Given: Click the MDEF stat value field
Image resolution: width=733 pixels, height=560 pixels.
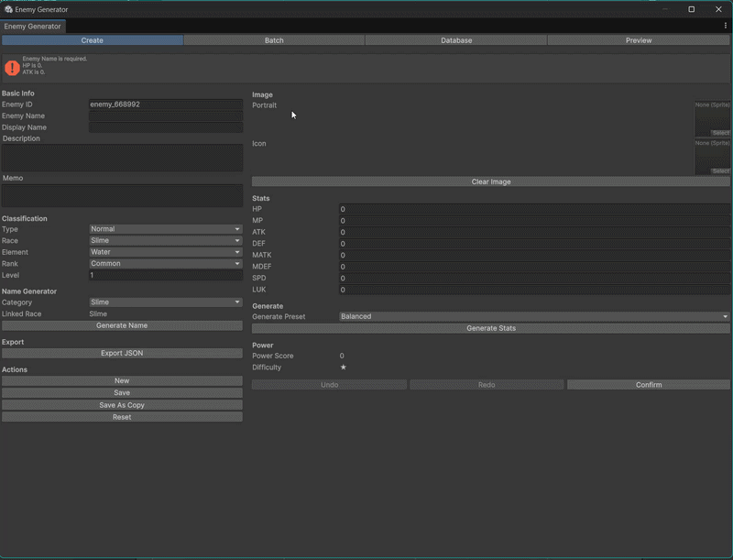Looking at the screenshot, I should click(534, 267).
